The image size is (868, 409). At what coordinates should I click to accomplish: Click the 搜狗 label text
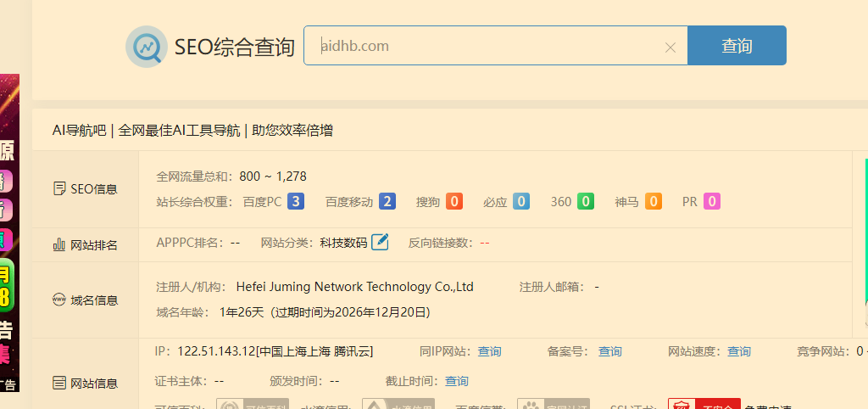click(428, 202)
